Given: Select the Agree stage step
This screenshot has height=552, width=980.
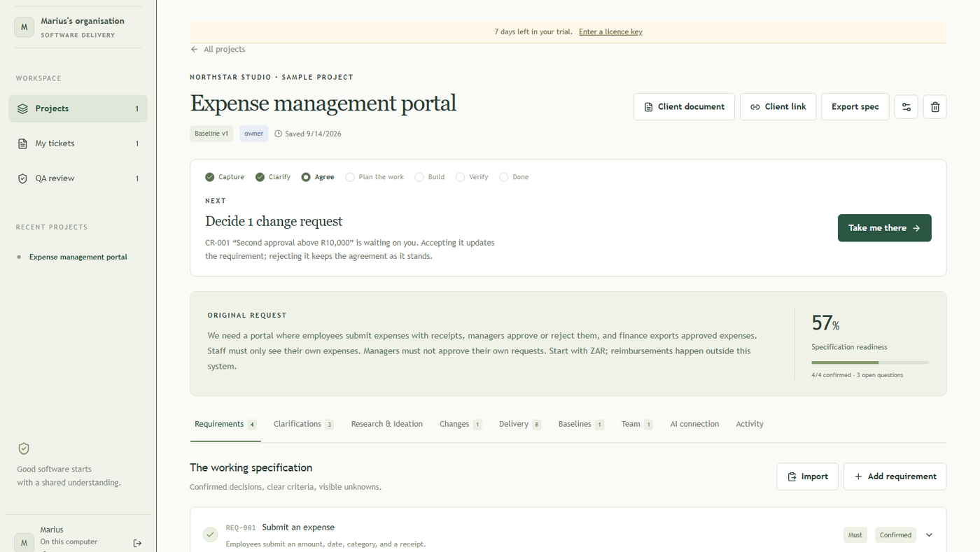Looking at the screenshot, I should 318,177.
